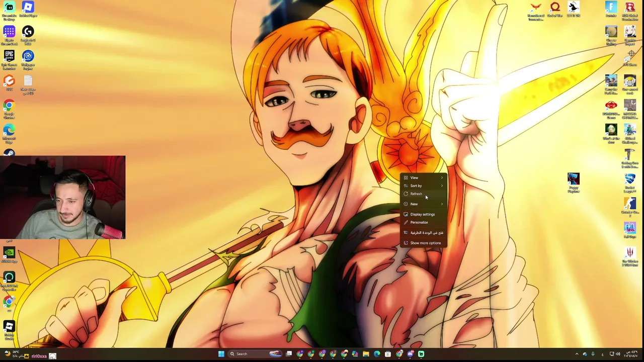Screen dimensions: 644x362
Task: Launch the Roblox Player desktop icon
Action: [28, 9]
